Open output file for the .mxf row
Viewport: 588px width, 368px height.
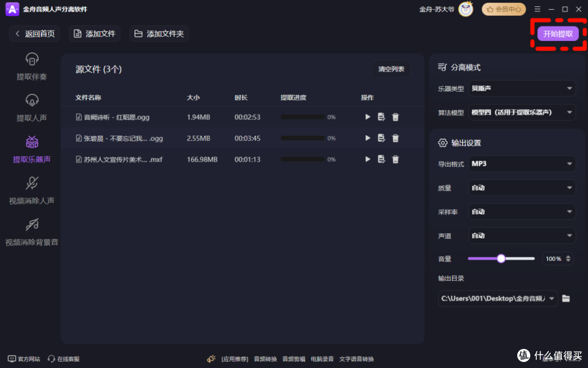coord(381,159)
